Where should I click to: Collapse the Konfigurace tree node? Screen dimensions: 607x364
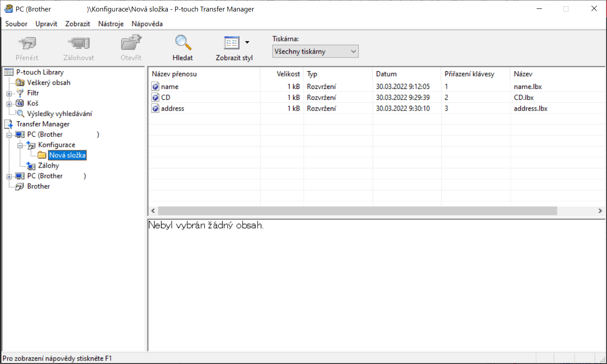[x=19, y=145]
